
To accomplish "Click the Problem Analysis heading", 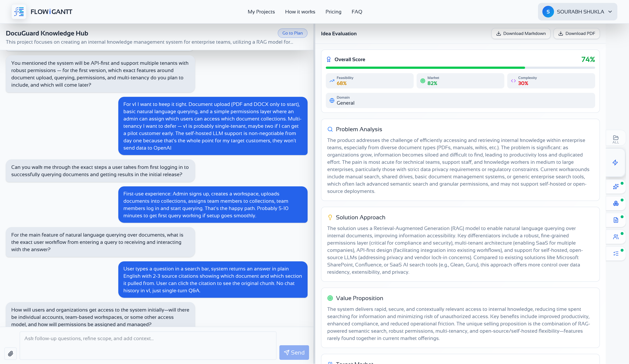I will click(359, 129).
